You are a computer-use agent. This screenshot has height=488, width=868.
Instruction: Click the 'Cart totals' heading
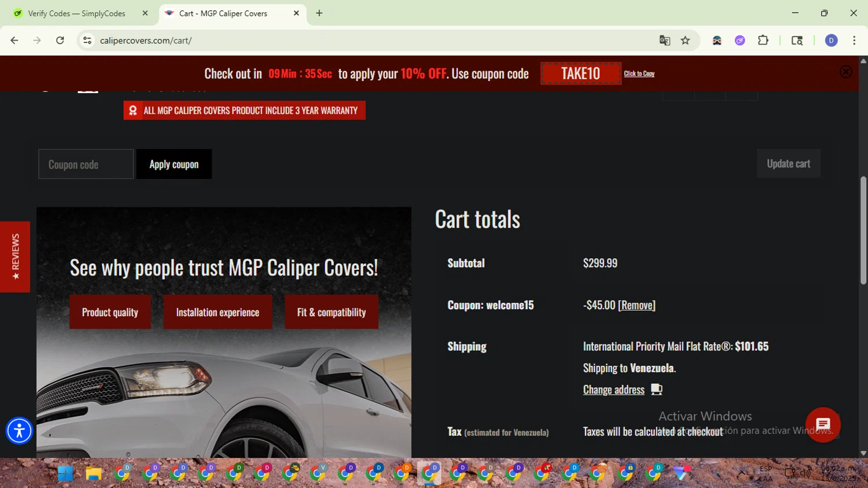(x=477, y=219)
